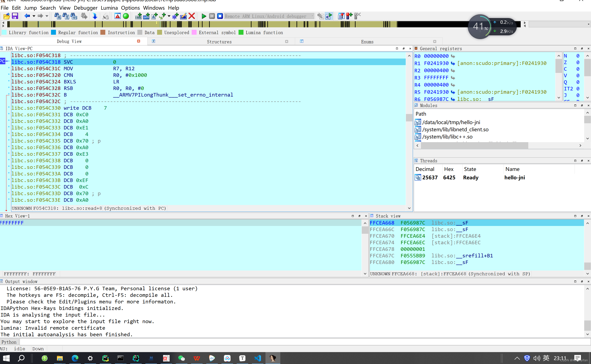Click the R1 register value F0241930

[436, 63]
